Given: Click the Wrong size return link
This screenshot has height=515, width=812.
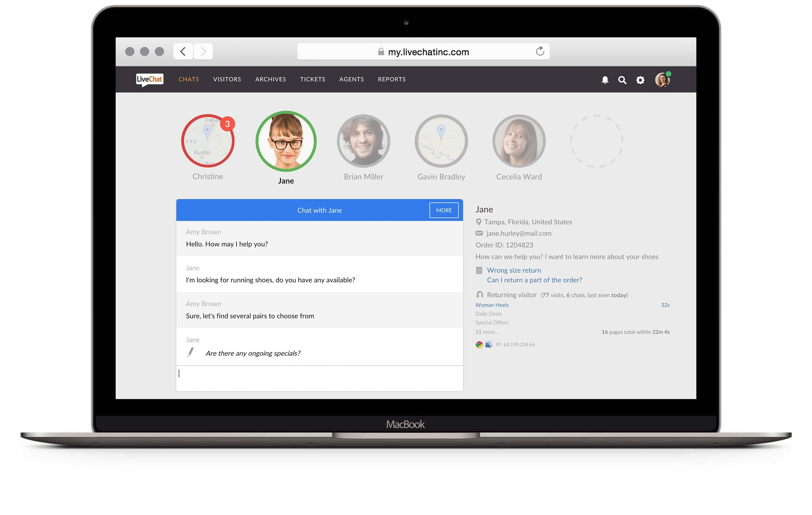Looking at the screenshot, I should [513, 270].
